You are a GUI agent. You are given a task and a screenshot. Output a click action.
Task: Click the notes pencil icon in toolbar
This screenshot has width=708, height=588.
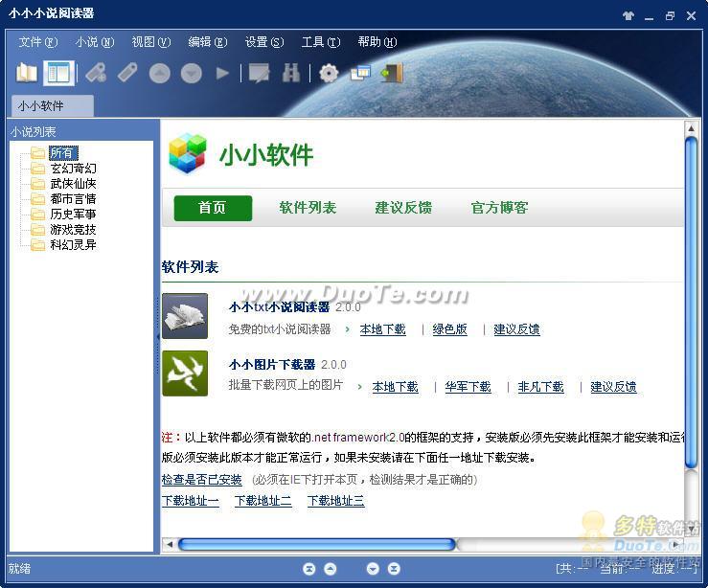[x=259, y=73]
